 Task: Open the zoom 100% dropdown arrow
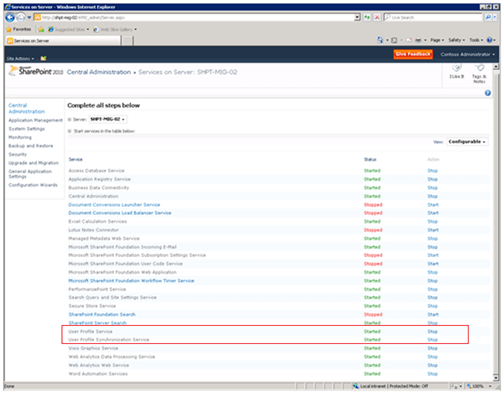pos(490,386)
